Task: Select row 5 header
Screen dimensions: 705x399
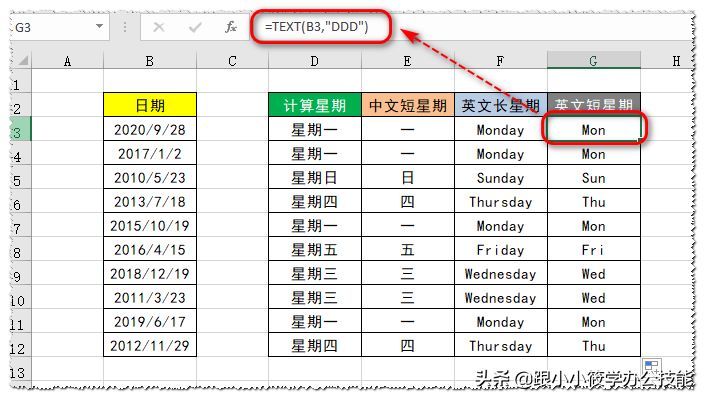Action: [21, 177]
